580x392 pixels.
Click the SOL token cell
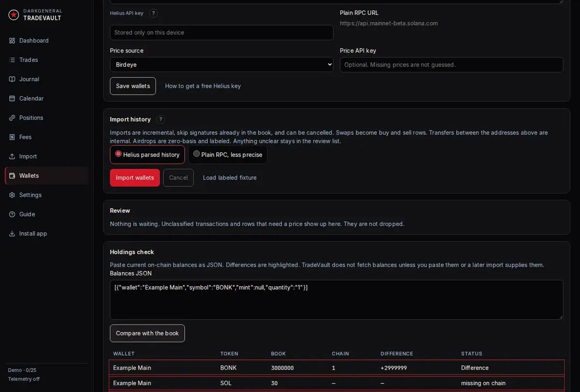coord(226,383)
